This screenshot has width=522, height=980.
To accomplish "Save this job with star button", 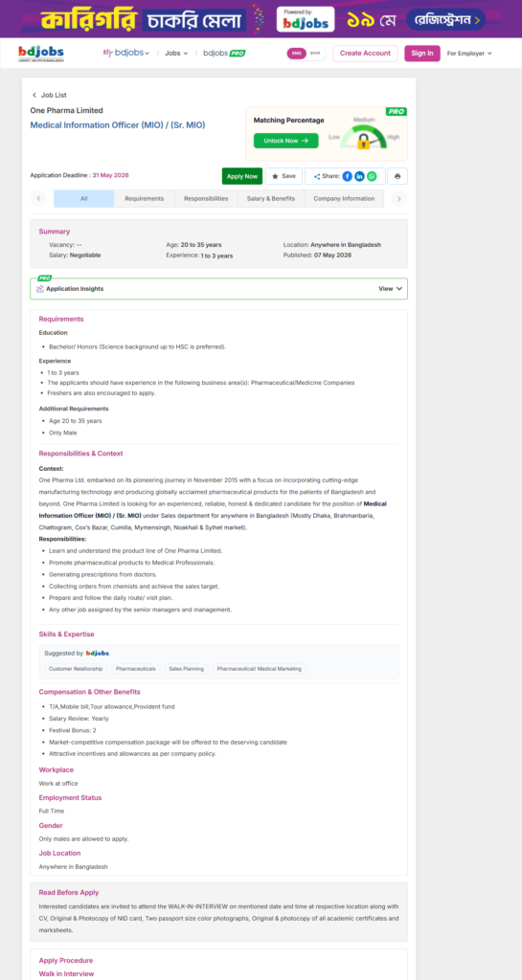I will coord(284,176).
